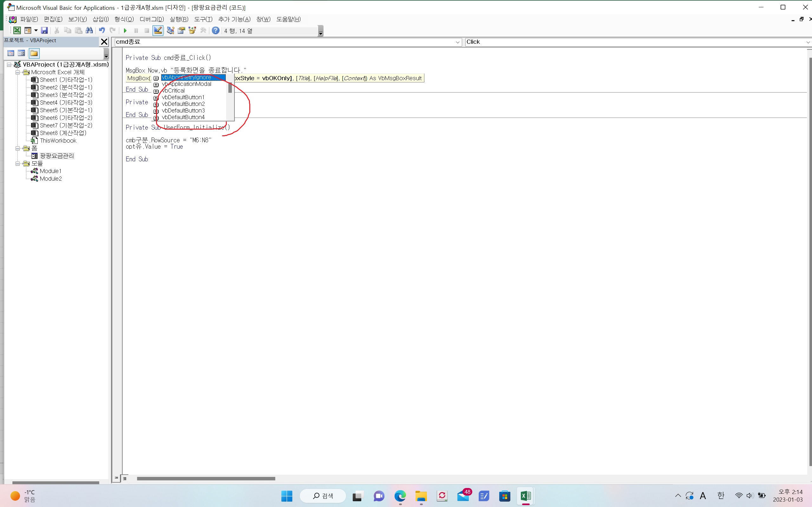Screen dimensions: 812x507
Task: Select Module1 in the project tree
Action: tap(50, 171)
